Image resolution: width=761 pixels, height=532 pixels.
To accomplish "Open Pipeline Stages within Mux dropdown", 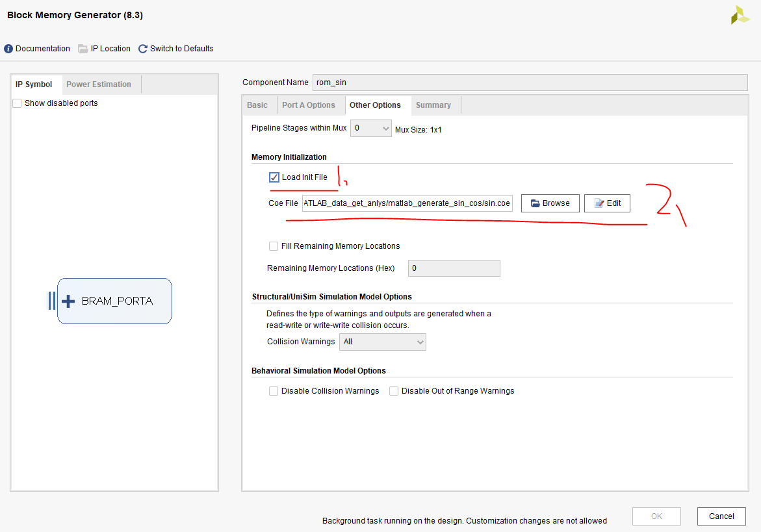I will [x=370, y=129].
